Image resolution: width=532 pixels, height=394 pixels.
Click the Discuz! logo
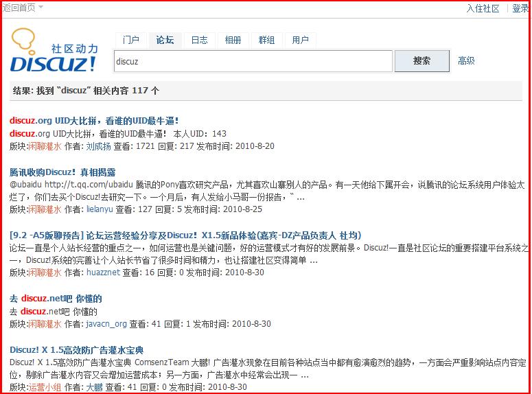click(54, 51)
